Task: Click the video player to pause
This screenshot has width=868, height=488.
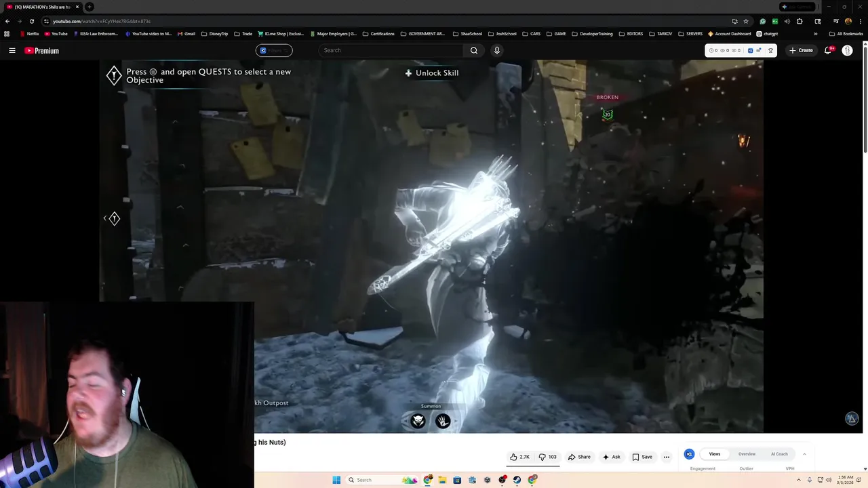Action: point(431,246)
